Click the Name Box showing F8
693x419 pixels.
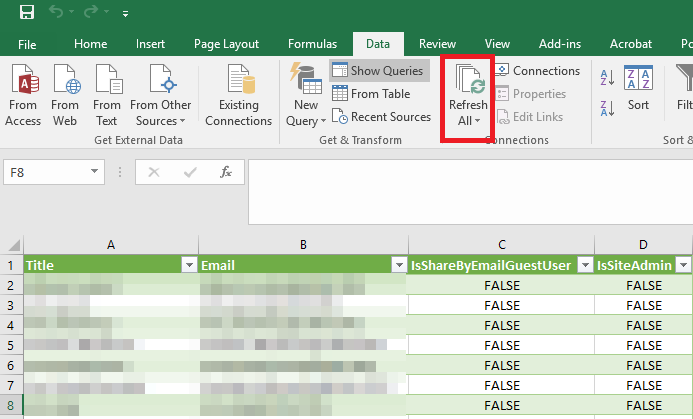(x=50, y=172)
